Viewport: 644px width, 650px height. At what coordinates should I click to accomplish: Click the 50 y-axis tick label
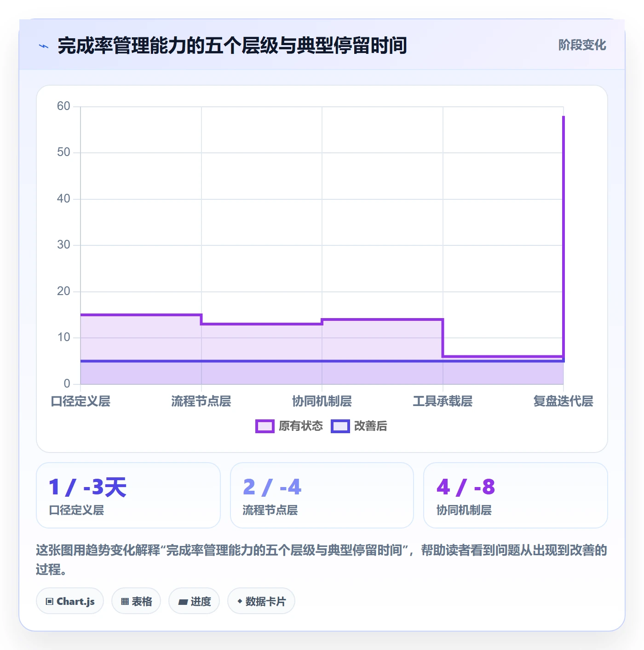pyautogui.click(x=63, y=152)
